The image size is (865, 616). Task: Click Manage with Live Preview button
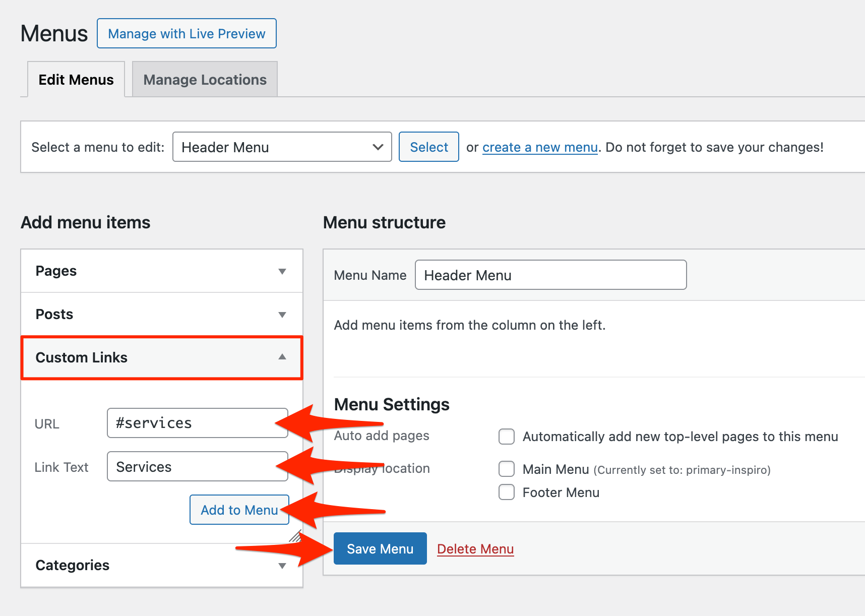(187, 33)
